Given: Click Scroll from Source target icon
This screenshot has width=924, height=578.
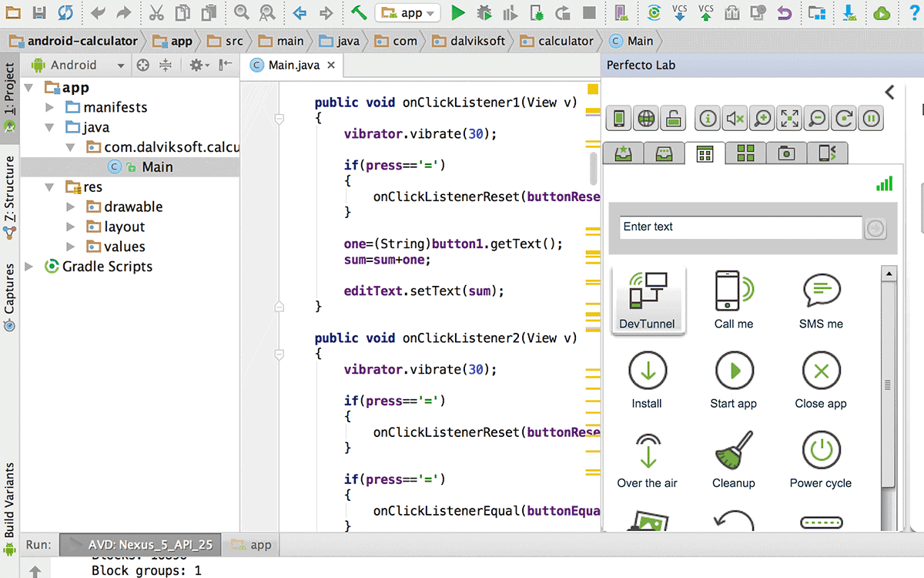Looking at the screenshot, I should tap(142, 65).
